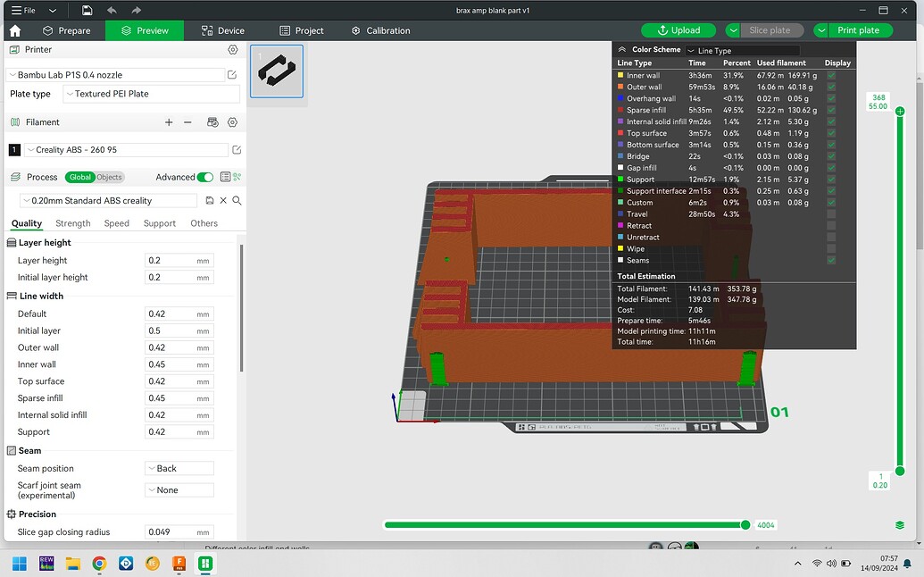Open Bambu Studio taskbar icon

[x=205, y=564]
